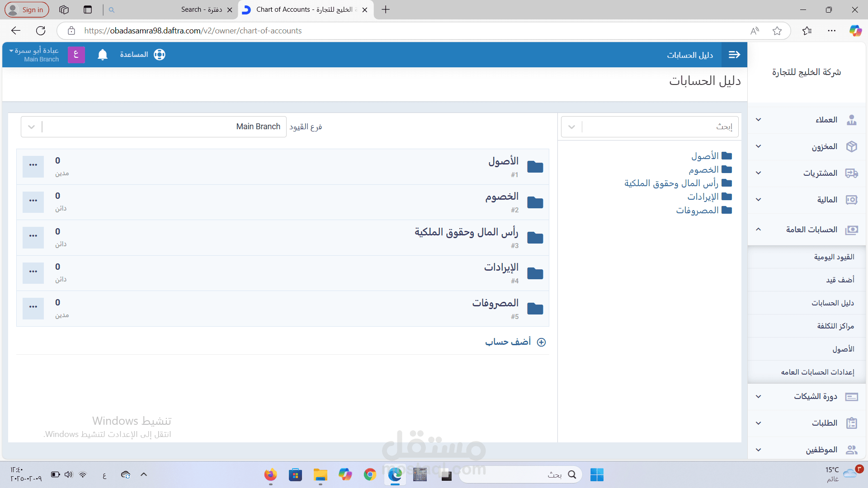Toggle interface language with the ع badge
The height and width of the screenshot is (488, 868).
pyautogui.click(x=76, y=54)
